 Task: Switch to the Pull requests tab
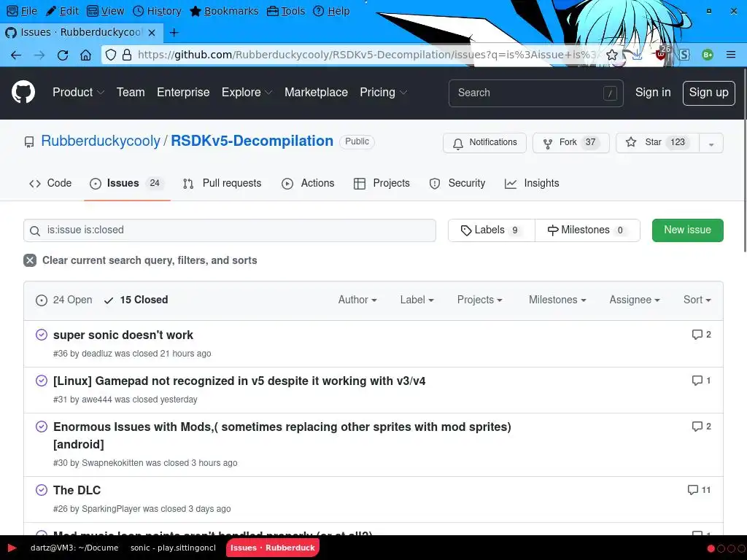(x=222, y=183)
